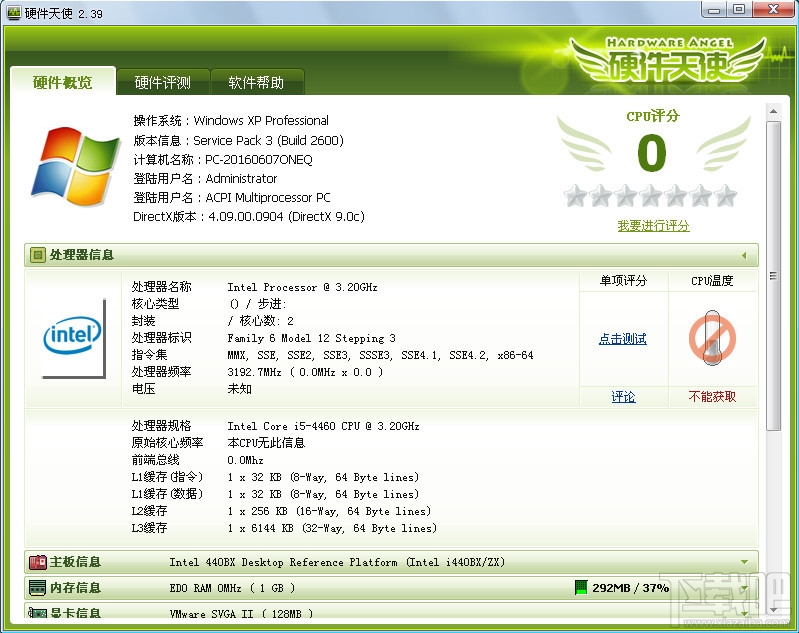Expand the 主板信息 section arrow

pyautogui.click(x=744, y=562)
